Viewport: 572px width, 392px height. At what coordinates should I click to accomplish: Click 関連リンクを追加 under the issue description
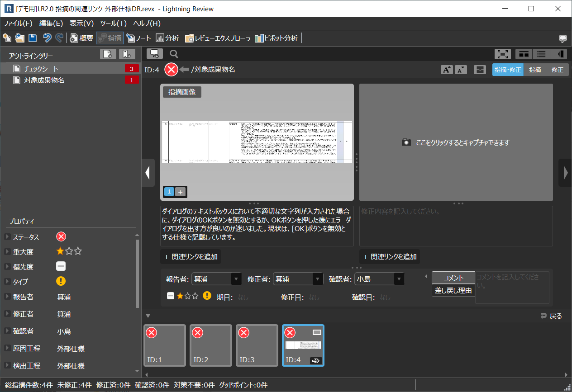[x=191, y=257]
